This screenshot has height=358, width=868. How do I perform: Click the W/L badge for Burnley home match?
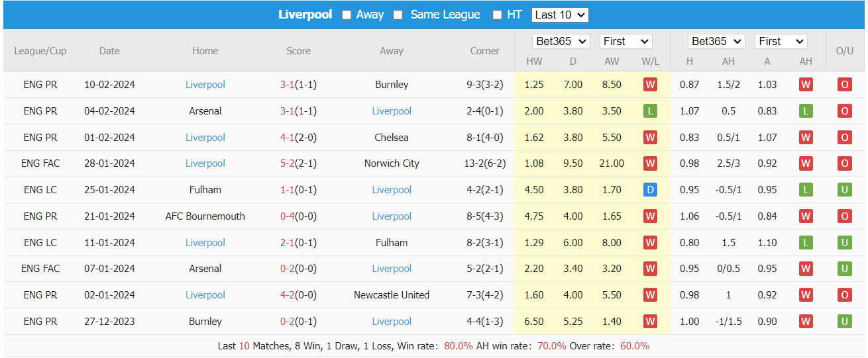[x=650, y=322]
